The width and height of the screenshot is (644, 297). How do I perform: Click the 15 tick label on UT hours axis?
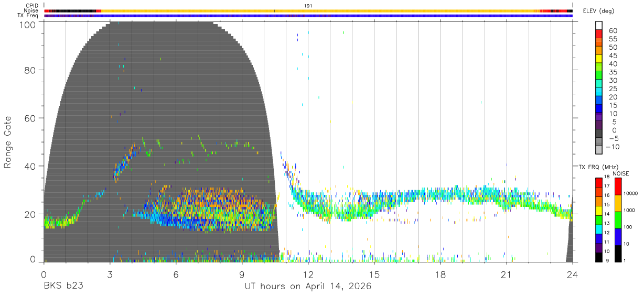tap(374, 274)
